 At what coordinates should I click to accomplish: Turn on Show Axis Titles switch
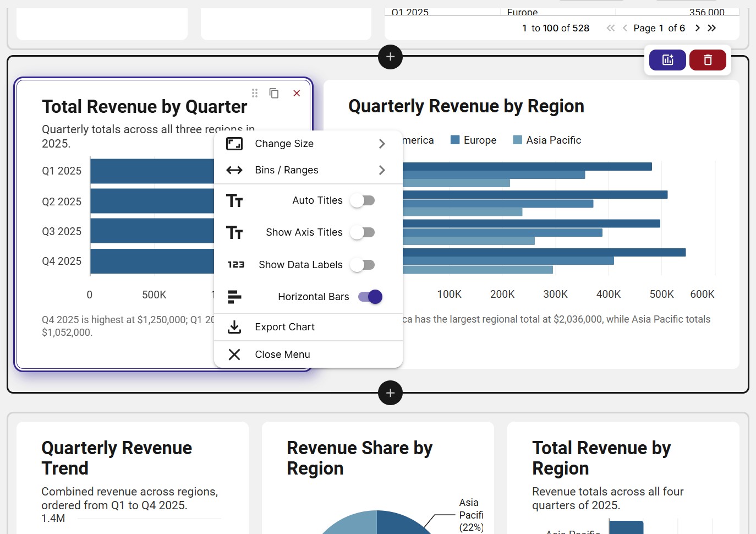tap(363, 232)
